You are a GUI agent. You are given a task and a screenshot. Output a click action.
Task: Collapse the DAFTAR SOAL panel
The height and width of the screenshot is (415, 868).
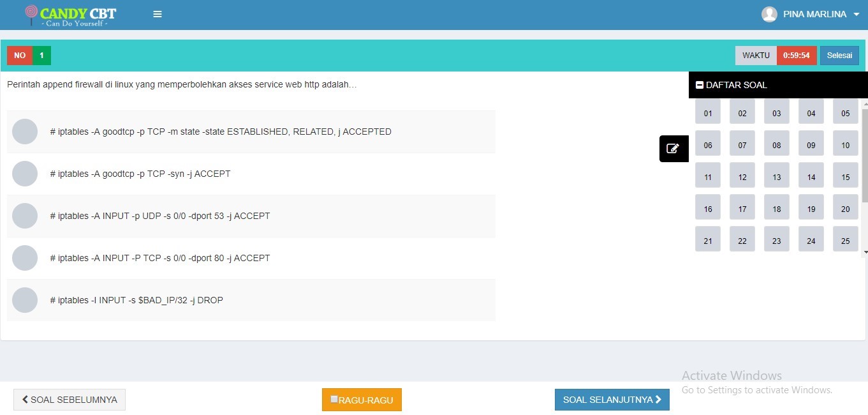pyautogui.click(x=700, y=85)
